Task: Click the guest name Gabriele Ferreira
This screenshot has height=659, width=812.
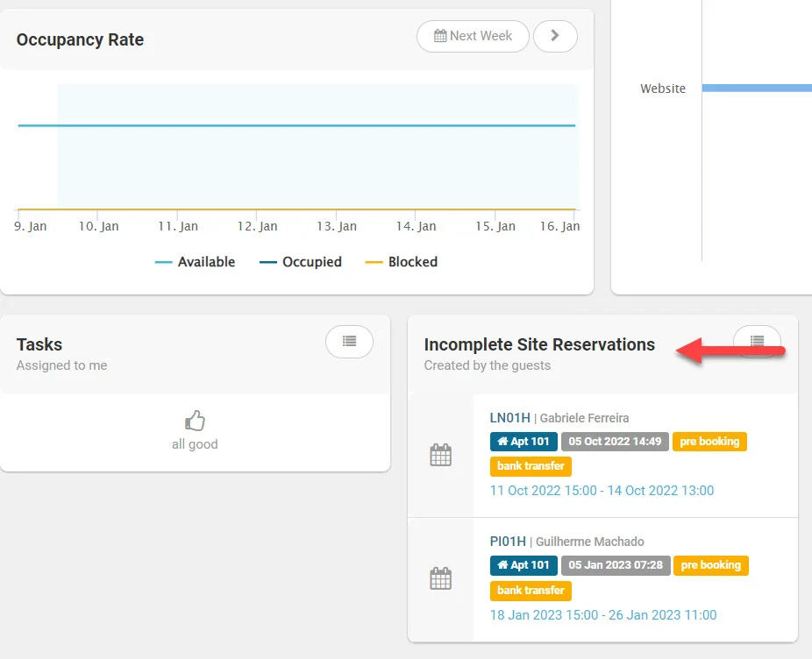Action: click(x=585, y=418)
